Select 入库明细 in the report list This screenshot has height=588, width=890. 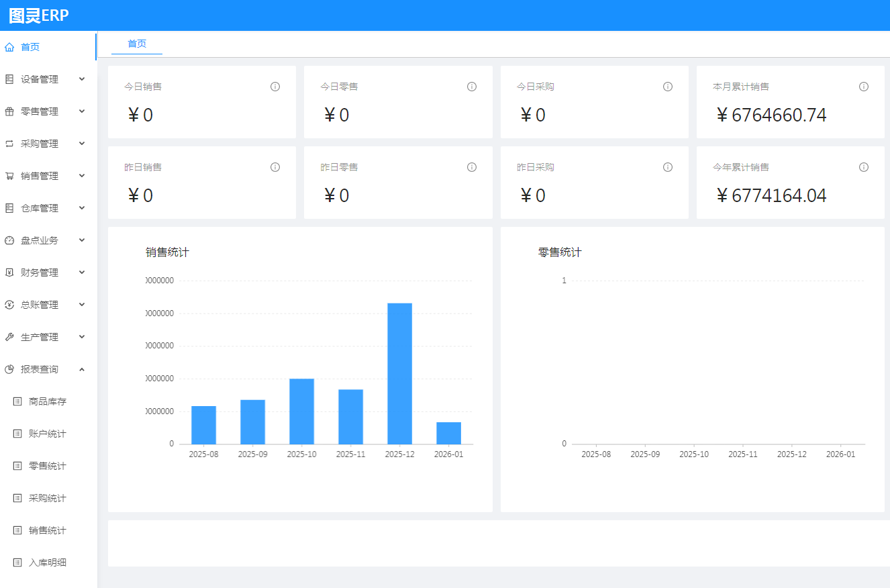(x=48, y=562)
